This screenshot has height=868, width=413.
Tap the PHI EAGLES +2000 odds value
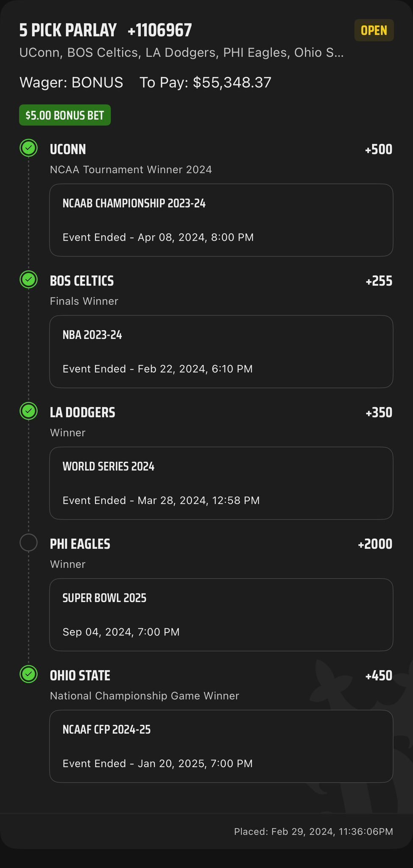(x=375, y=544)
